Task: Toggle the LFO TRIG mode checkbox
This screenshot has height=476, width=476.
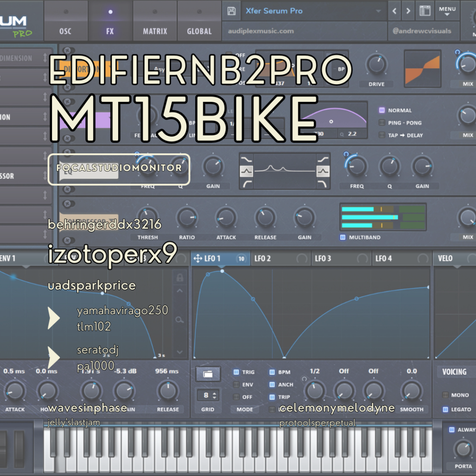Action: point(236,372)
